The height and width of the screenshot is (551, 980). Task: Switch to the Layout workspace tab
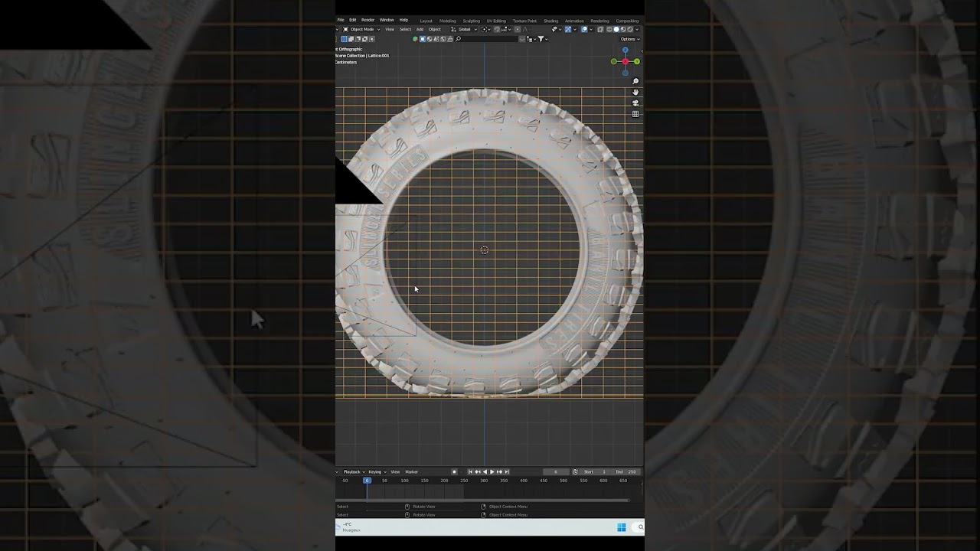pyautogui.click(x=426, y=21)
